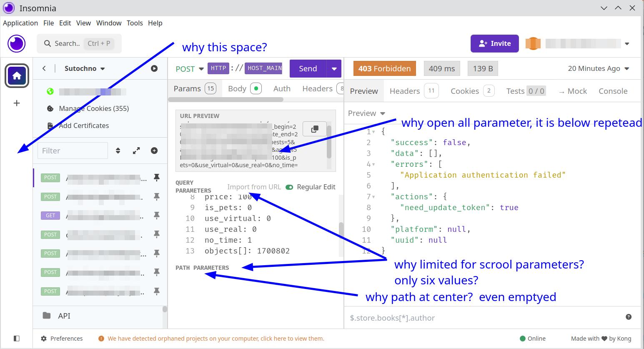644x349 pixels.
Task: Open the account dropdown arrow
Action: point(627,43)
